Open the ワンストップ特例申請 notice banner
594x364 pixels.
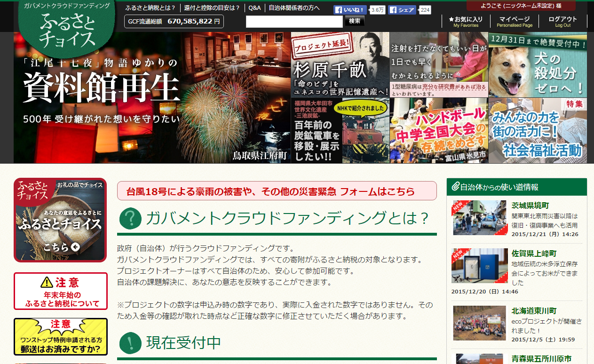coord(61,337)
